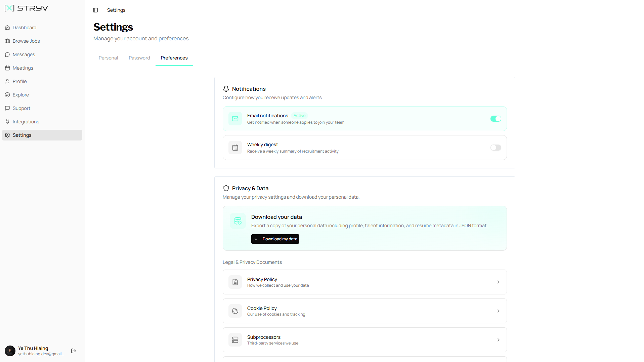
Task: Toggle the sidebar collapse icon
Action: coord(95,10)
